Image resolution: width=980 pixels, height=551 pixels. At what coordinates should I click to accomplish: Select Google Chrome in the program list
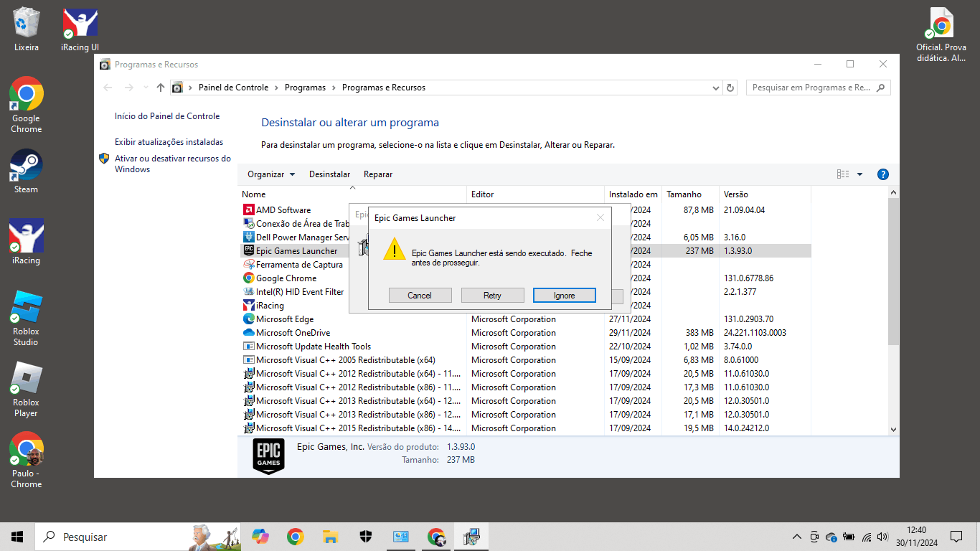point(525,278)
